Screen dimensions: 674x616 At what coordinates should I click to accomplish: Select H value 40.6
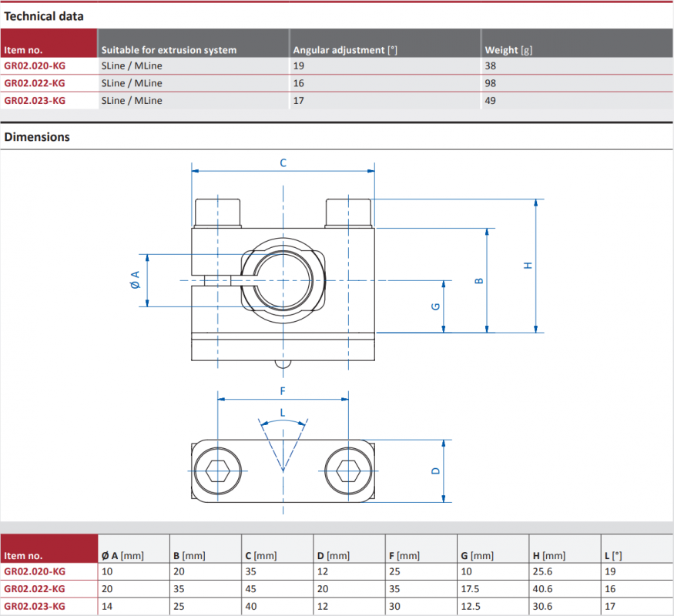(x=542, y=588)
